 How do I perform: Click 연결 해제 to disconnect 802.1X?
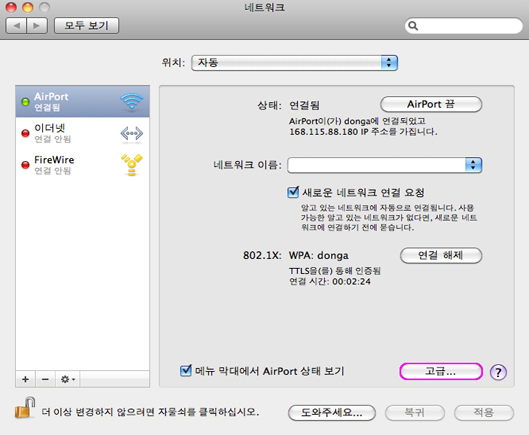tap(441, 255)
